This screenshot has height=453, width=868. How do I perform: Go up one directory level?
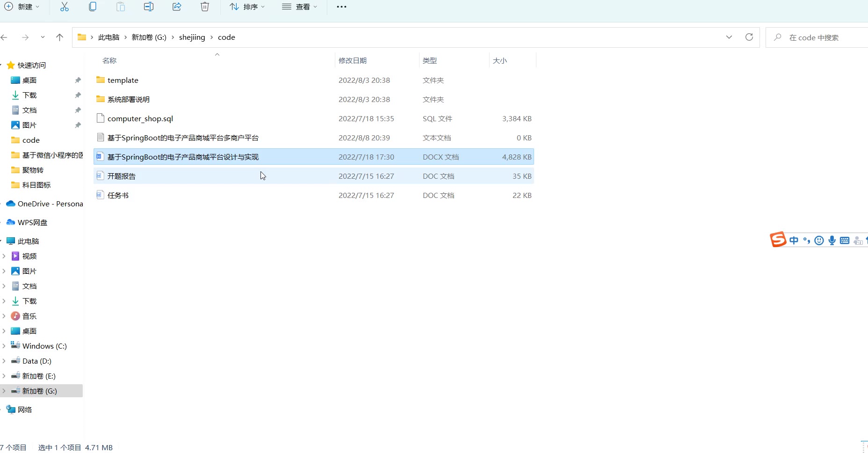[x=59, y=37]
